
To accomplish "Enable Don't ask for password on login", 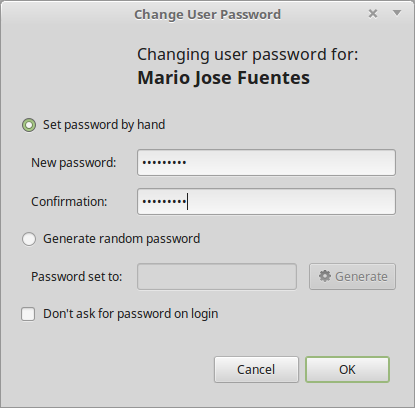I will pyautogui.click(x=28, y=314).
